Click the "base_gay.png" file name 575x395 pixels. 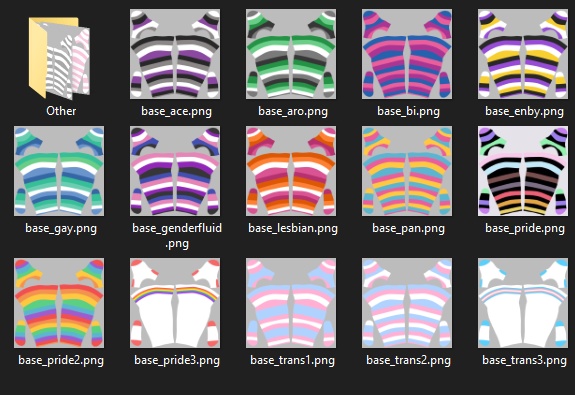(61, 229)
